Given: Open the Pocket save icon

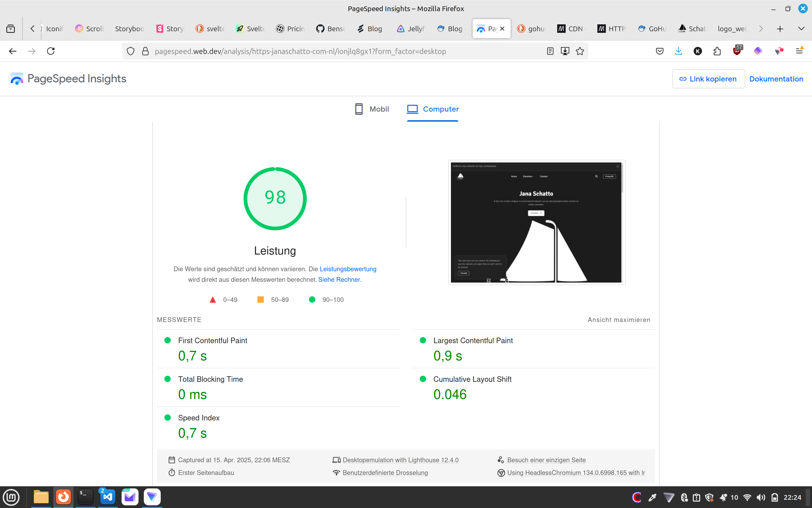Looking at the screenshot, I should (660, 51).
